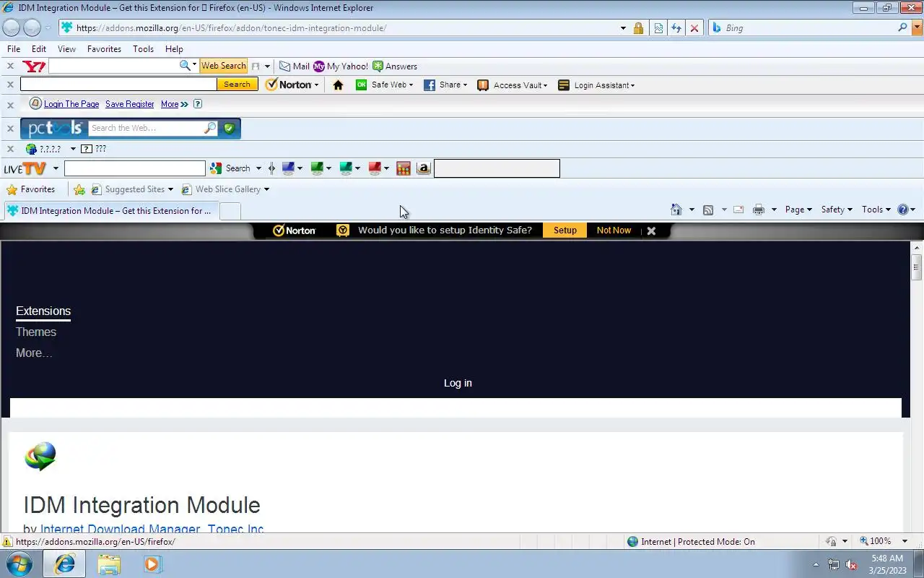Click the More… navigation link

34,353
